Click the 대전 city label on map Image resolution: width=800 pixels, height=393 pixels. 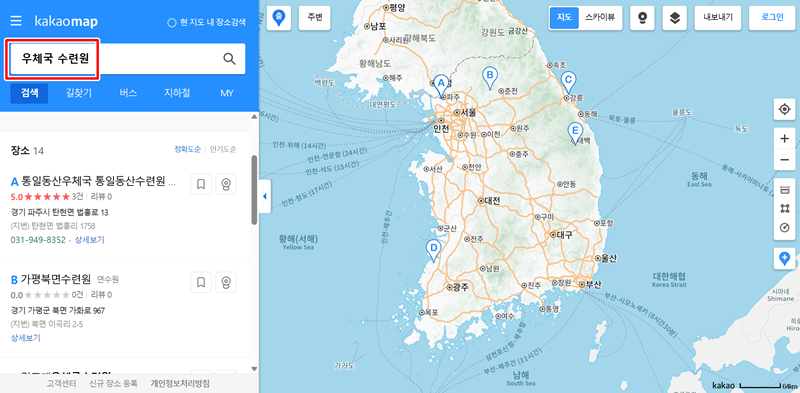click(492, 201)
